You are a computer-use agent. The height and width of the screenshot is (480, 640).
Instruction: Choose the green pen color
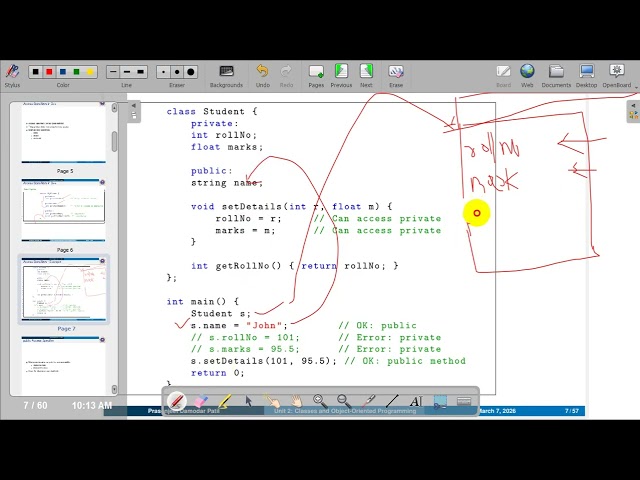coord(76,72)
